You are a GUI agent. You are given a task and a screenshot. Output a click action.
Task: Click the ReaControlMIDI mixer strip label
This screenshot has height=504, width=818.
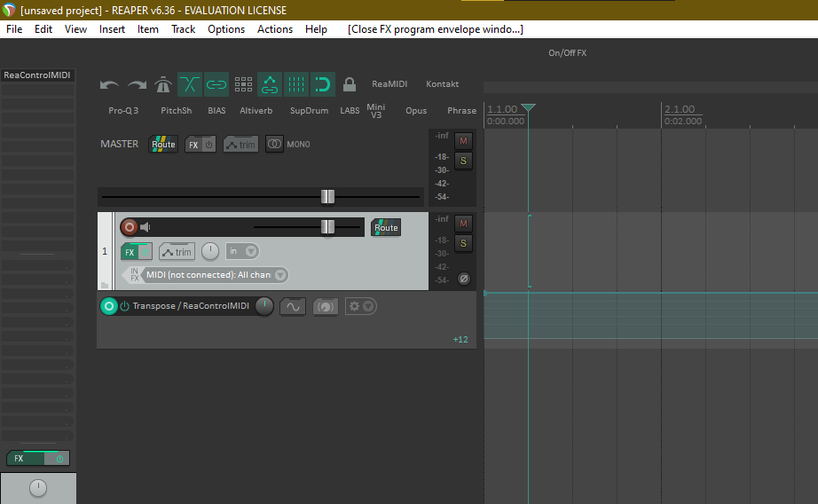click(37, 75)
